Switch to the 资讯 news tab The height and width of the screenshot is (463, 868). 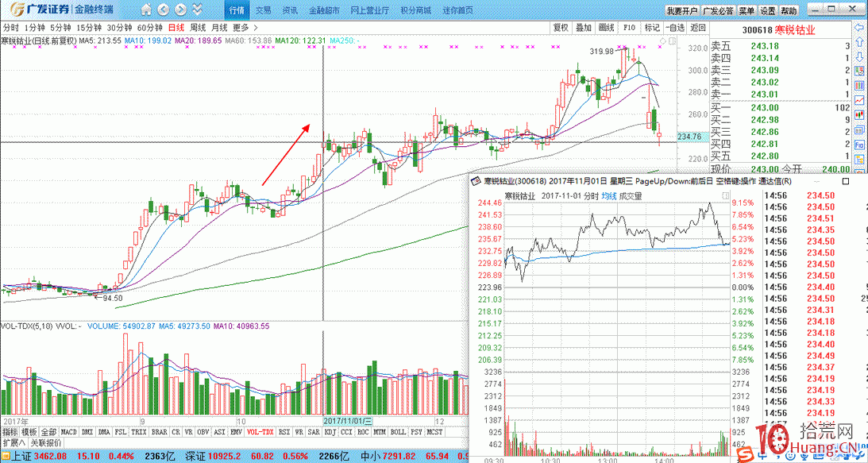click(290, 10)
